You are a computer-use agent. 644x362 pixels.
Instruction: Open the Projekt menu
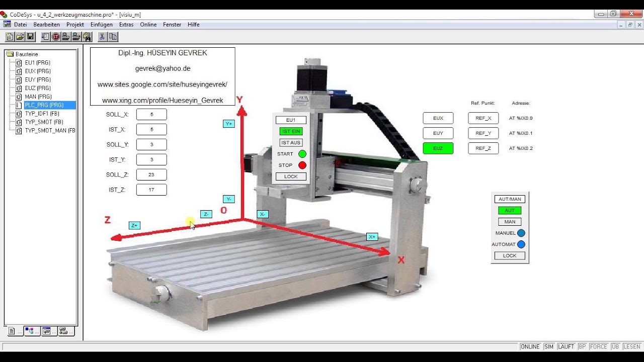coord(75,24)
